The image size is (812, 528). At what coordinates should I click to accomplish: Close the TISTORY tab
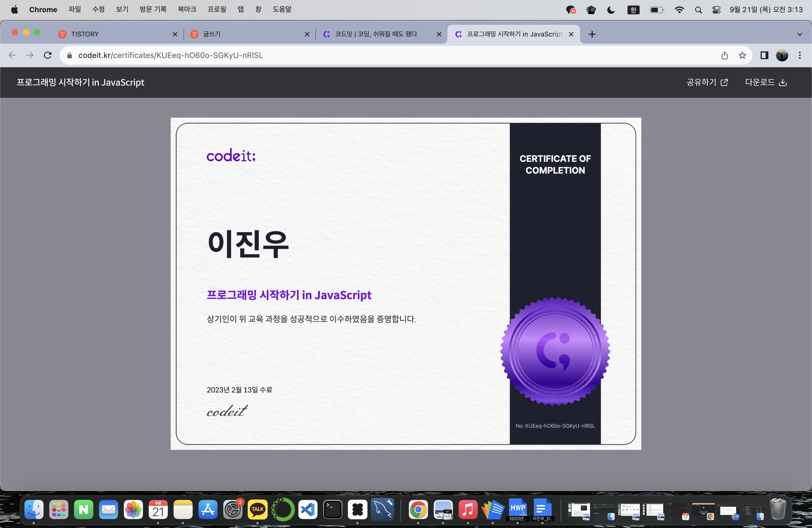[175, 34]
